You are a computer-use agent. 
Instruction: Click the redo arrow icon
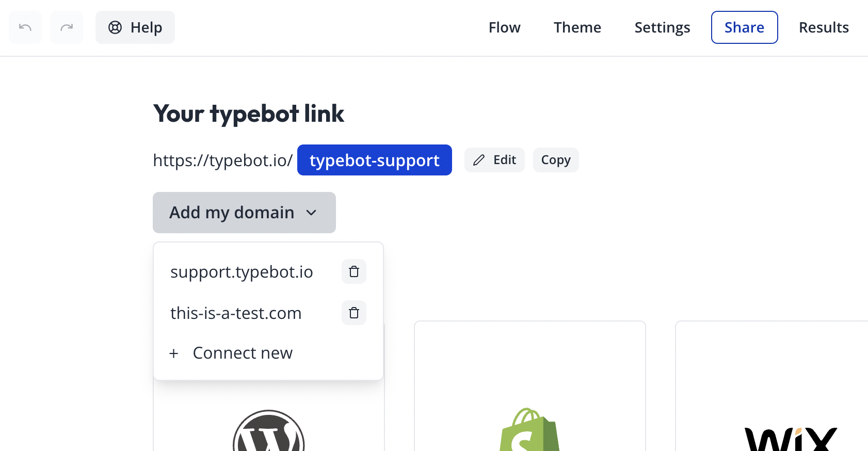coord(67,27)
